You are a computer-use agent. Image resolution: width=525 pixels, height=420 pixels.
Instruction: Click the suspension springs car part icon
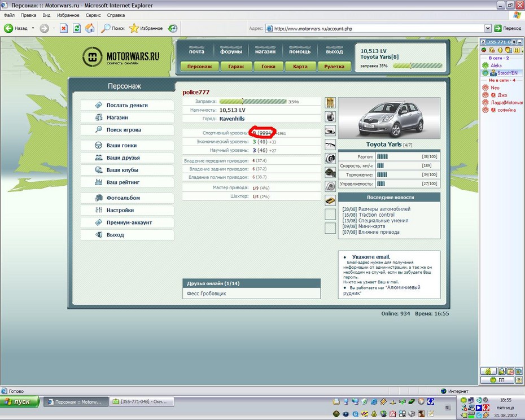point(330,103)
